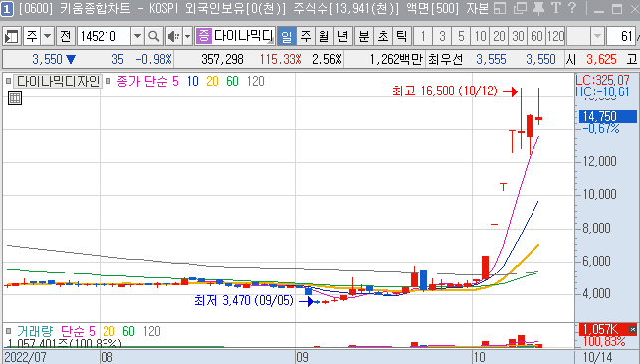Choose the 3 interval button
Viewport: 640px width, 364px height.
click(x=442, y=36)
